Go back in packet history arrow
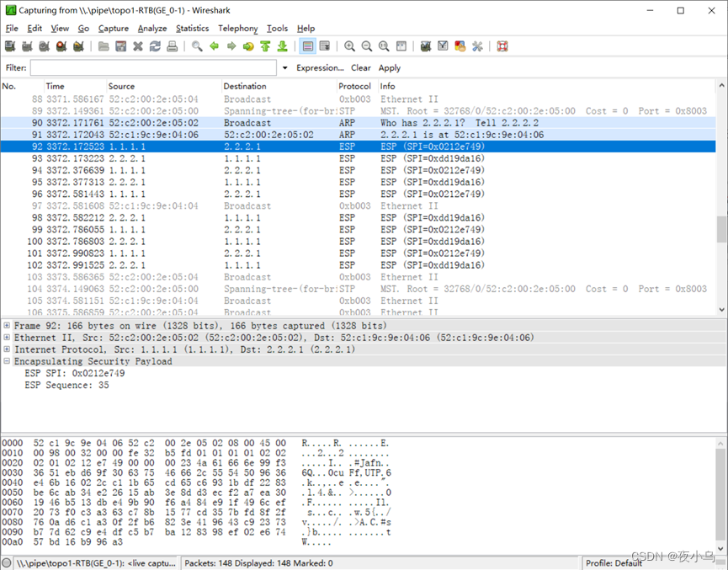Image resolution: width=728 pixels, height=570 pixels. (214, 46)
